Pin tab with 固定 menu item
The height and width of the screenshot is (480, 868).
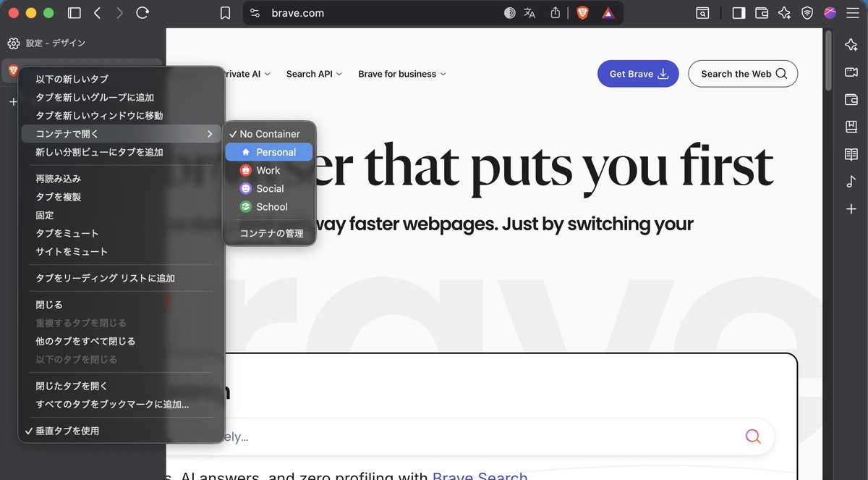pyautogui.click(x=120, y=215)
